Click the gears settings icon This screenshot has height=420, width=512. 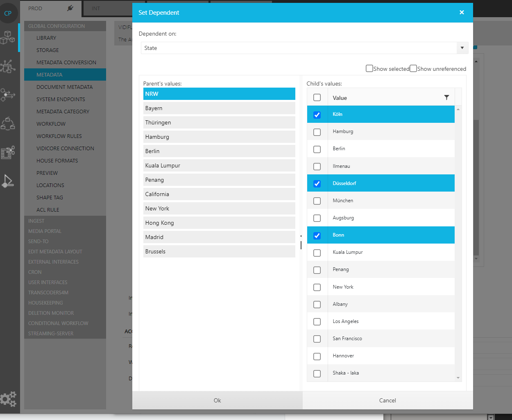click(8, 399)
